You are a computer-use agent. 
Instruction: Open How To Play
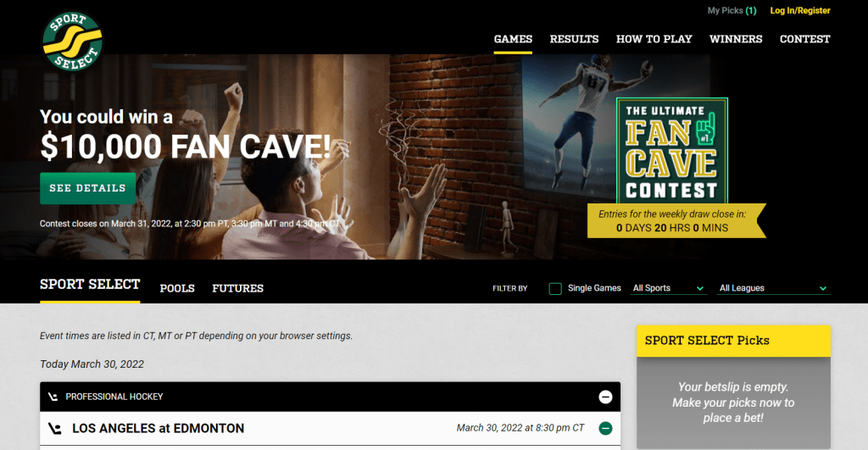pos(654,39)
